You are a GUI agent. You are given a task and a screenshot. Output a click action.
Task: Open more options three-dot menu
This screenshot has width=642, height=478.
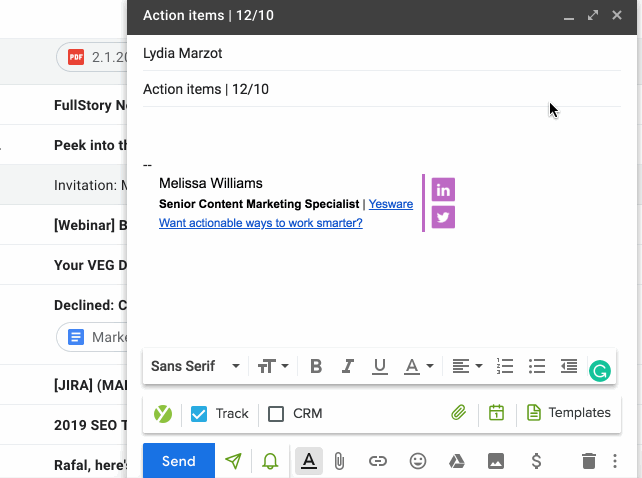615,461
